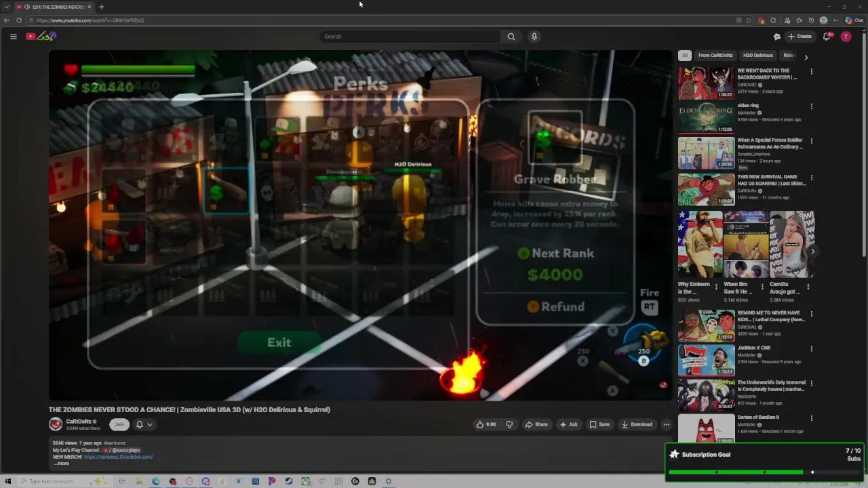This screenshot has width=868, height=488.
Task: Open Special Forces Soldier video thumbnail
Action: tap(706, 153)
